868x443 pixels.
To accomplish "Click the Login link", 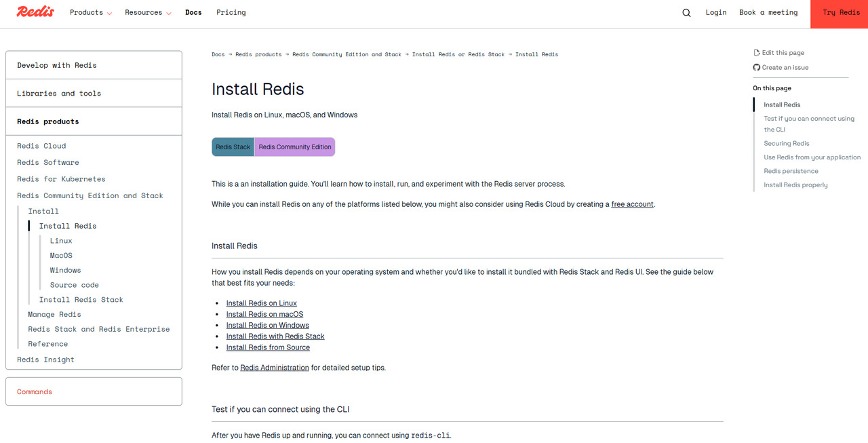I will [x=716, y=12].
